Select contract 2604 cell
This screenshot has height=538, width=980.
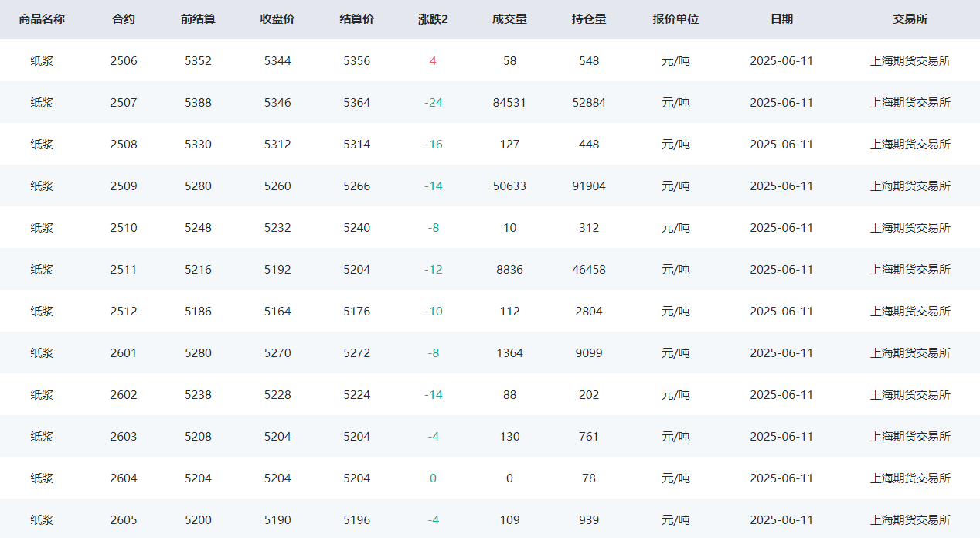point(124,478)
